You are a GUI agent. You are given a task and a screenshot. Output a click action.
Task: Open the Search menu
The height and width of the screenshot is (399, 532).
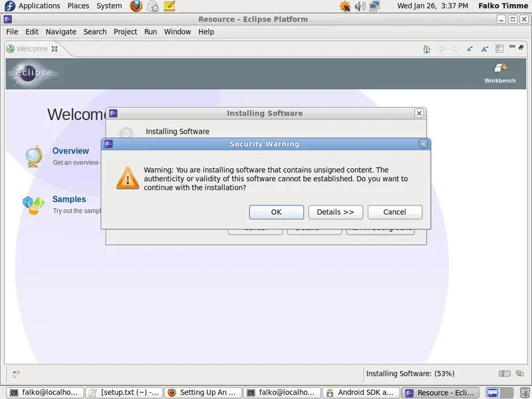(95, 31)
